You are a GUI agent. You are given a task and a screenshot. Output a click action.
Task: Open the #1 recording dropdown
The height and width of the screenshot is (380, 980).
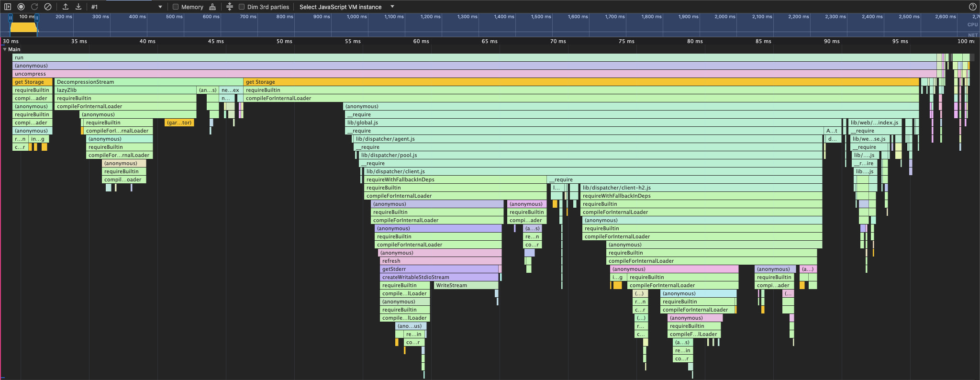pyautogui.click(x=126, y=7)
